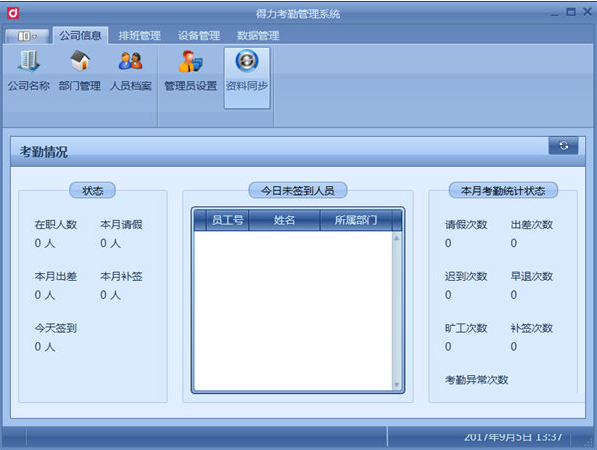Open the 公司名称 company name icon
Viewport: 597px width, 450px height.
(29, 71)
